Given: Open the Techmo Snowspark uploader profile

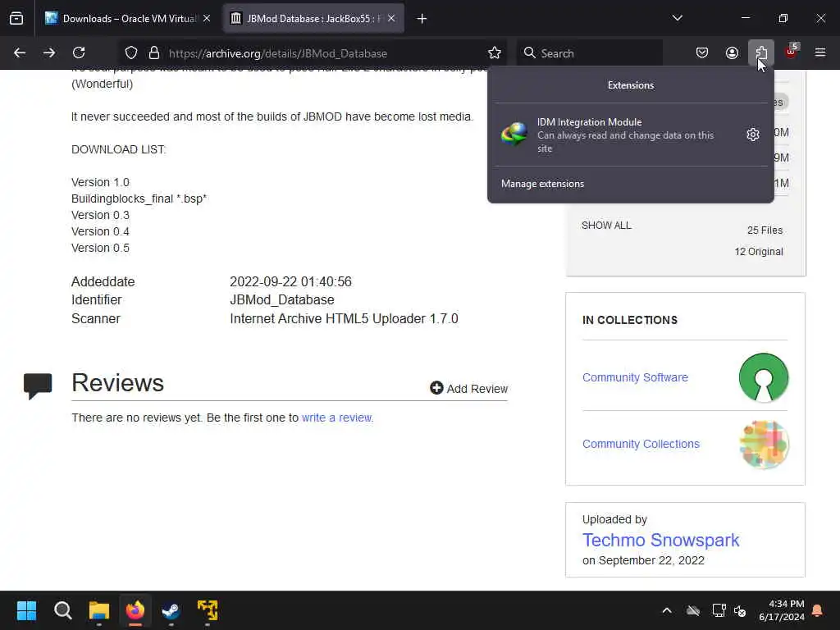Looking at the screenshot, I should coord(660,540).
